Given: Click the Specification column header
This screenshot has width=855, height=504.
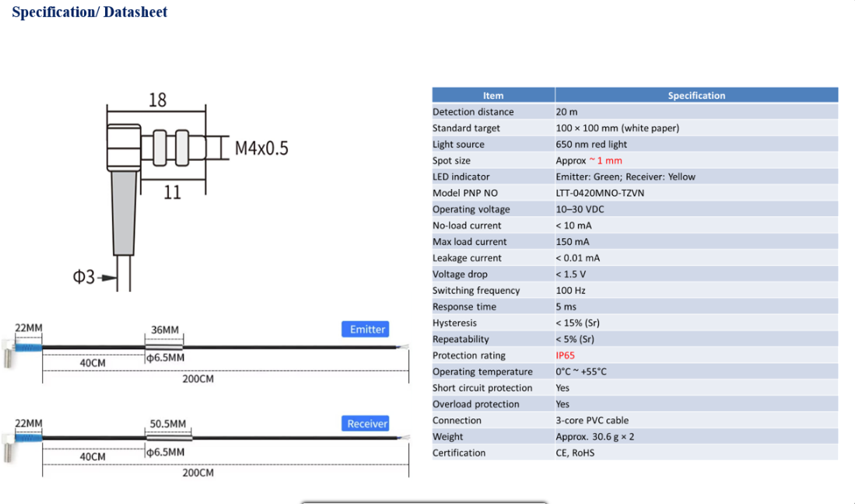Looking at the screenshot, I should (x=696, y=95).
